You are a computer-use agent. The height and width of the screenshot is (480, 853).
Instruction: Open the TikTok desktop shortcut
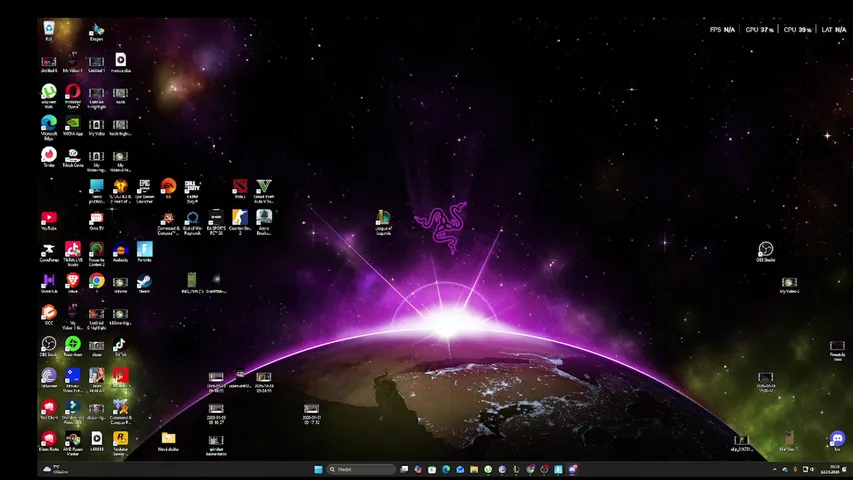click(x=120, y=346)
